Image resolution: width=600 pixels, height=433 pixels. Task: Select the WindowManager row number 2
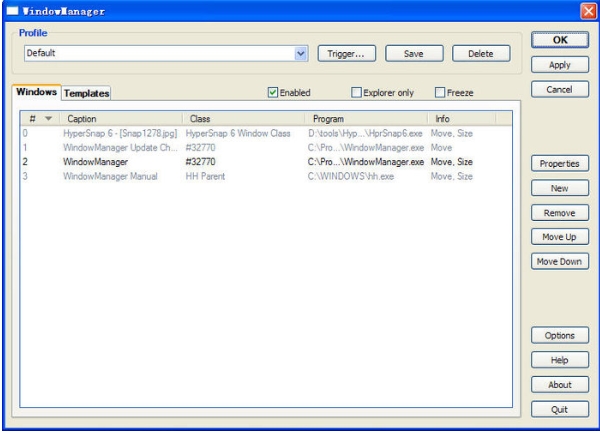click(x=266, y=162)
